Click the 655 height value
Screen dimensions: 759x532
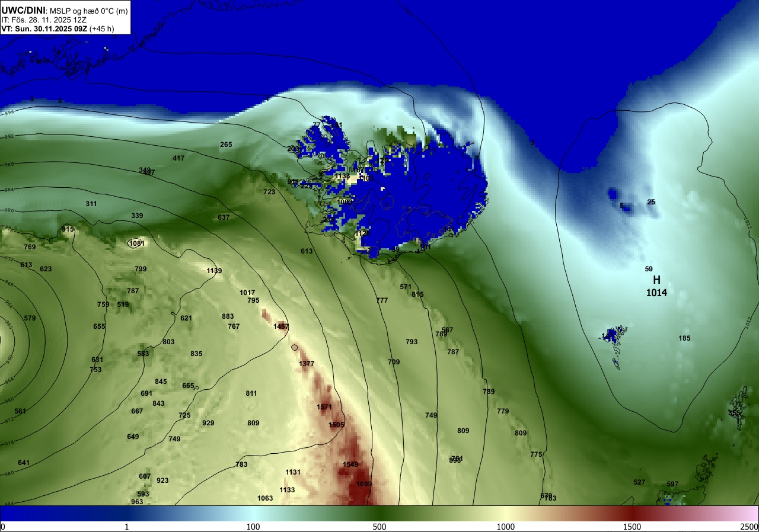coord(99,326)
